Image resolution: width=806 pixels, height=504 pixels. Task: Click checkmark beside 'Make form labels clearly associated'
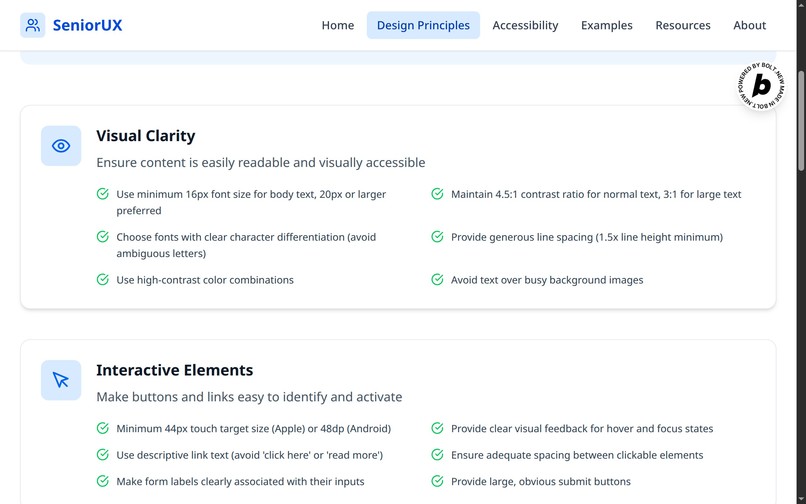(x=103, y=481)
